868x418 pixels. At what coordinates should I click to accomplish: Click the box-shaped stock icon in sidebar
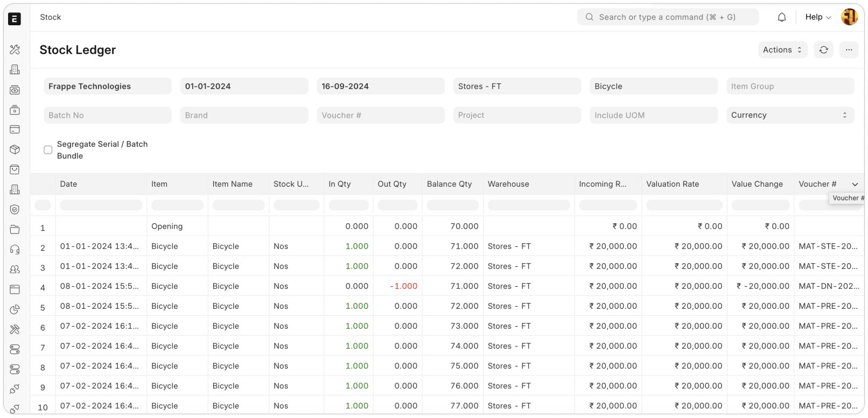coord(15,150)
